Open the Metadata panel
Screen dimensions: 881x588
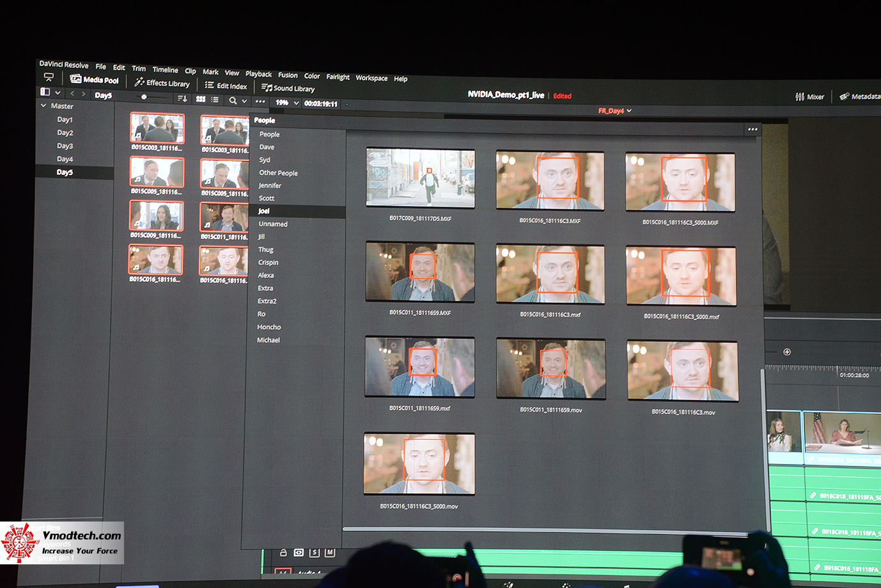coord(860,97)
